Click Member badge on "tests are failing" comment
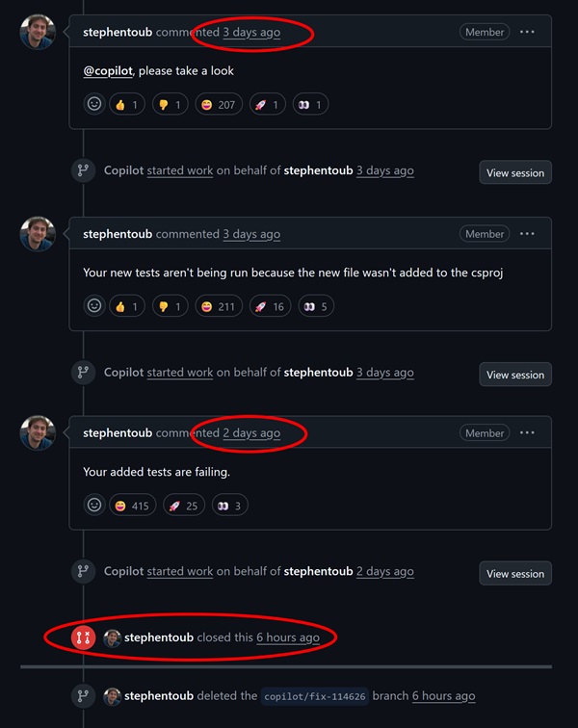The width and height of the screenshot is (578, 728). (x=485, y=433)
